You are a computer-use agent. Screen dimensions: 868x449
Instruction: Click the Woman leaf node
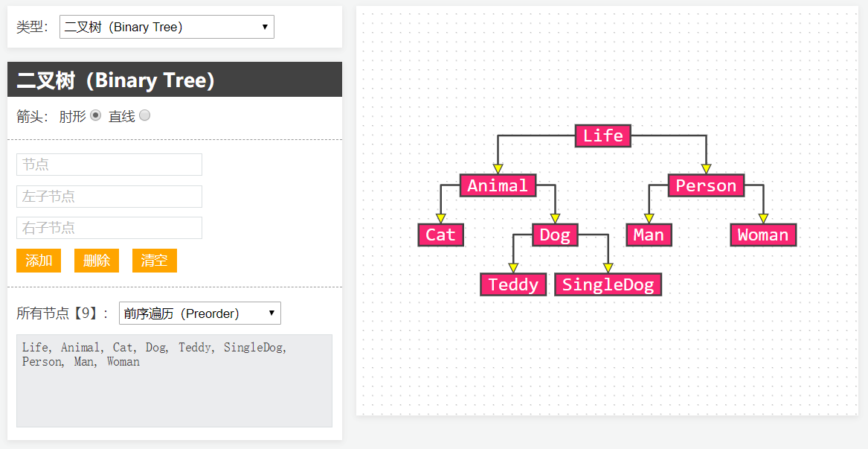[x=763, y=235]
